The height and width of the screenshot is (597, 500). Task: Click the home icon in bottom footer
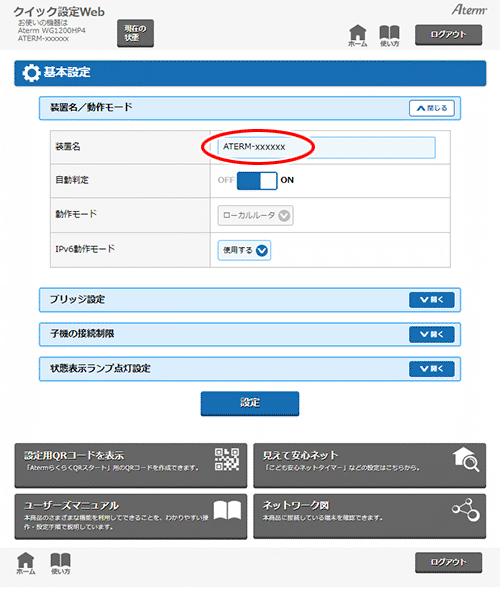(26, 563)
